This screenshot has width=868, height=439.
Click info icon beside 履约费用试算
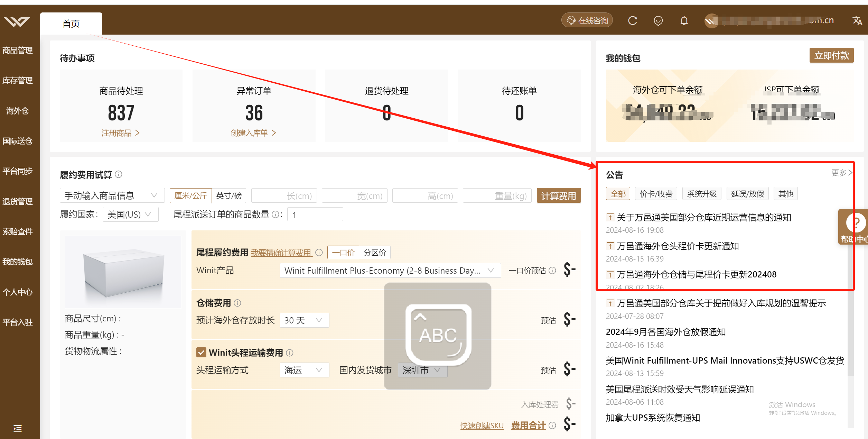(x=119, y=174)
